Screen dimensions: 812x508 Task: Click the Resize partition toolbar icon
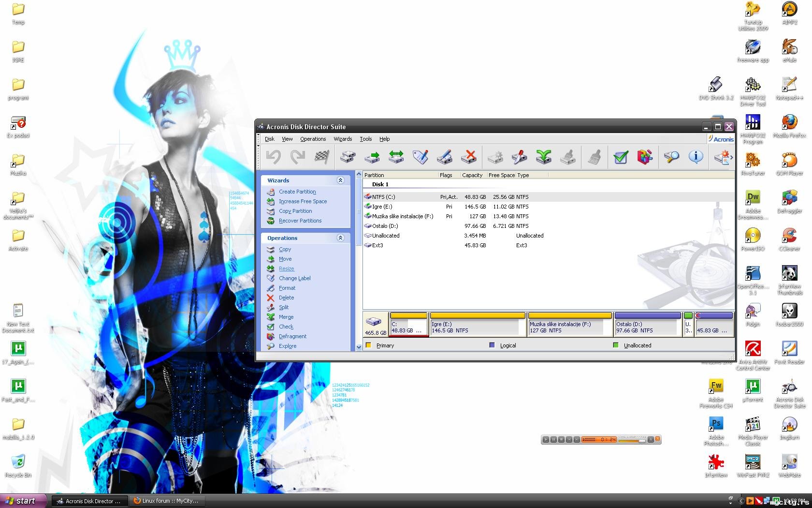pyautogui.click(x=396, y=157)
